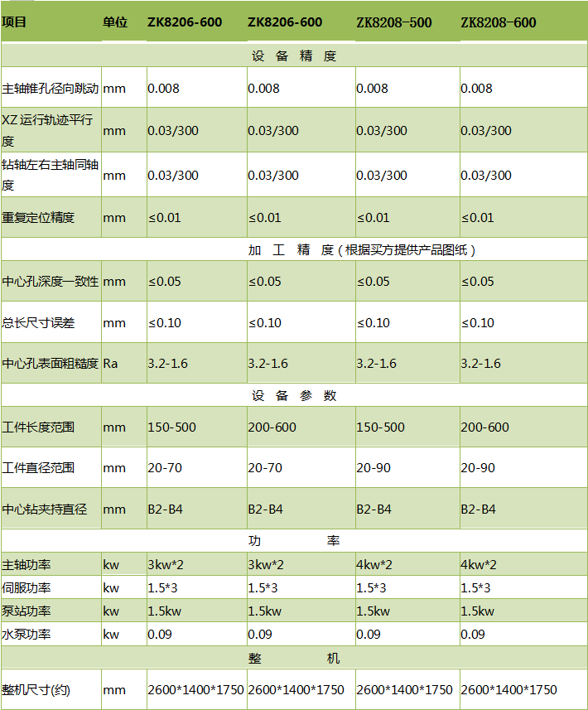588x710 pixels.
Task: Click the 工件长度范围 row label
Action: 38,427
